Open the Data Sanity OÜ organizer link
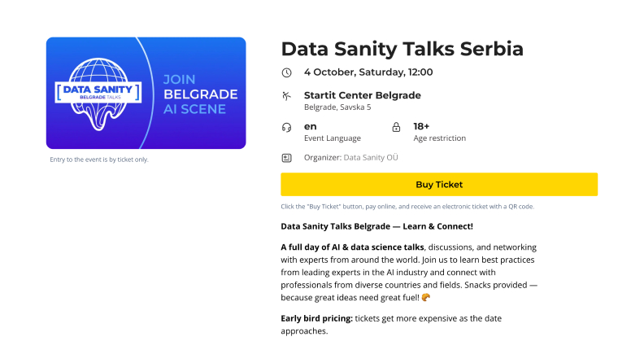Image resolution: width=644 pixels, height=363 pixels. coord(371,157)
